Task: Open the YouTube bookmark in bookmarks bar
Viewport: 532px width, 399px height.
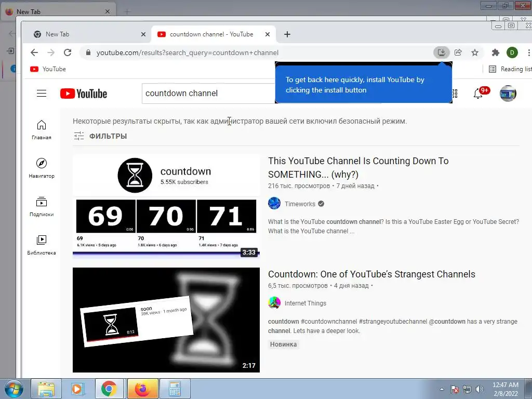Action: [x=48, y=69]
